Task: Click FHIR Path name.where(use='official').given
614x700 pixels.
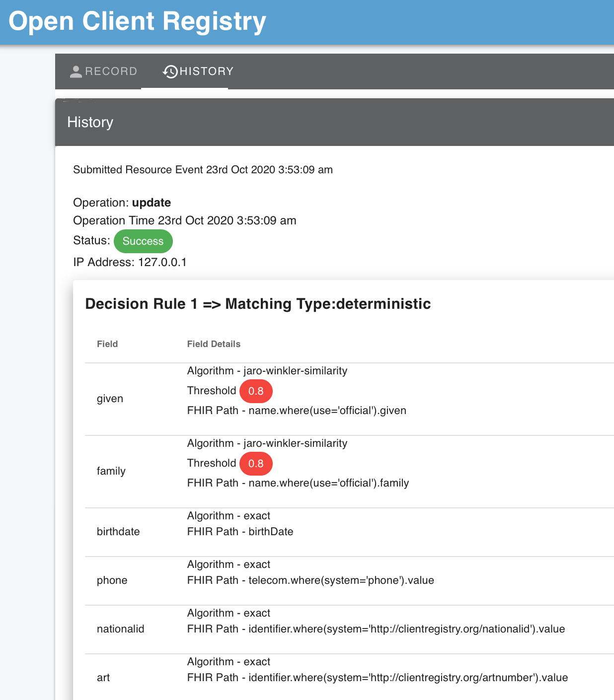Action: (x=297, y=411)
